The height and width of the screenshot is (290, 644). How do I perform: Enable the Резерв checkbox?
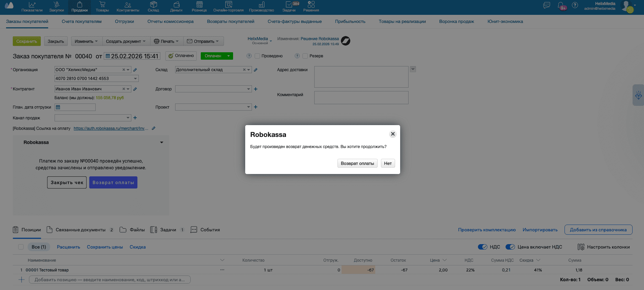coord(305,56)
